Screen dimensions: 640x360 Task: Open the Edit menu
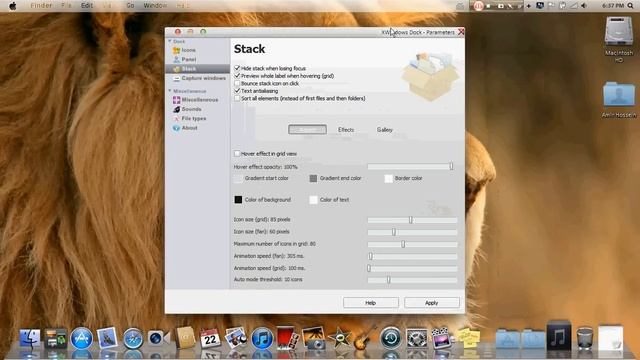(87, 5)
